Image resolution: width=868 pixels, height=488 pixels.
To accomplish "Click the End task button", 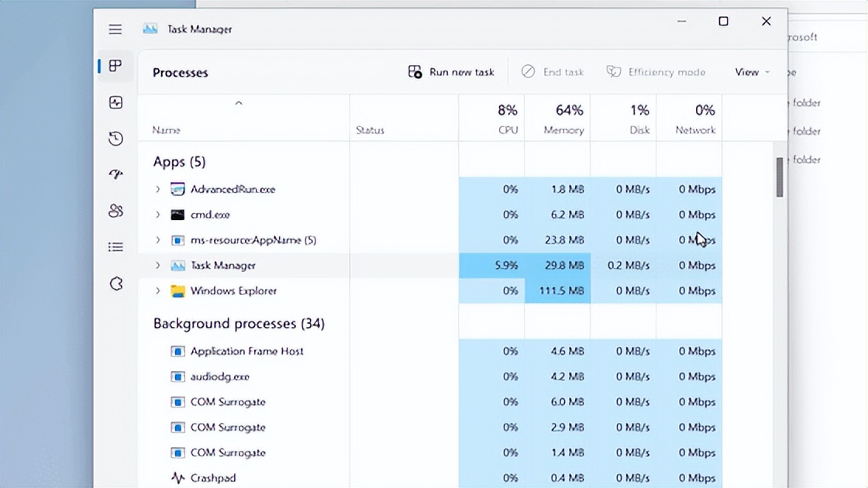I will coord(553,72).
